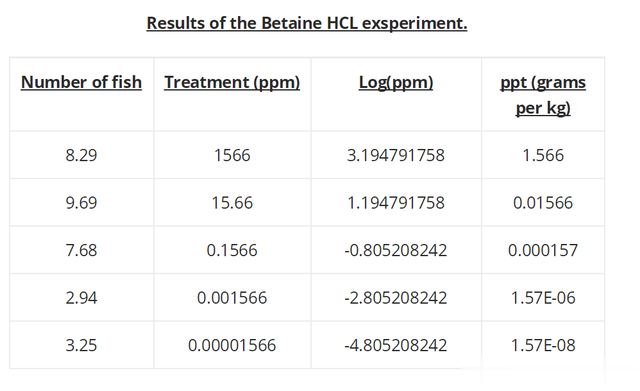Click the ppt cell with 1.566
The height and width of the screenshot is (391, 640).
pos(543,155)
